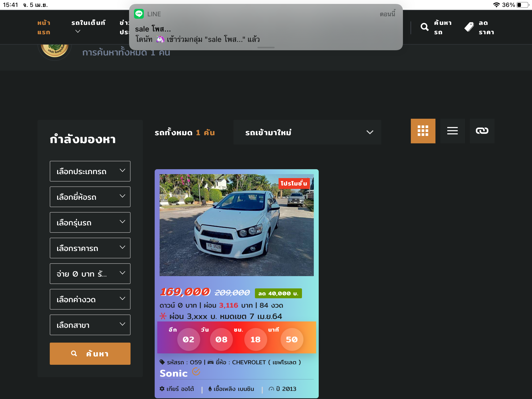Go to หน้าแรก home menu

(44, 27)
